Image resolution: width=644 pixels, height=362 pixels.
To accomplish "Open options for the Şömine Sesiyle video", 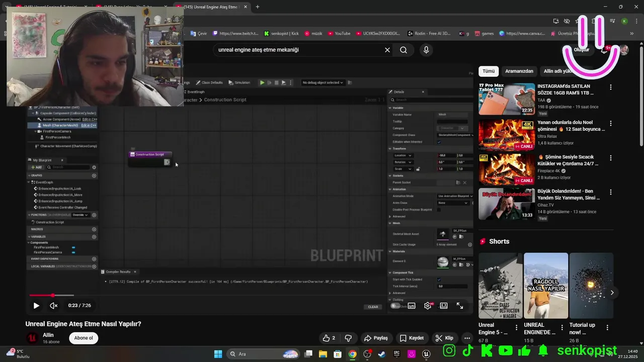I will (611, 157).
